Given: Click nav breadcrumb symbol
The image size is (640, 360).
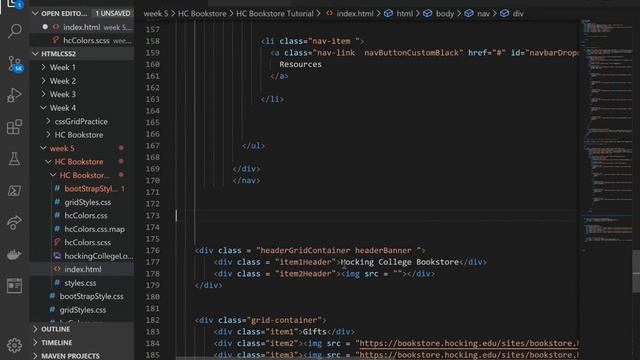Looking at the screenshot, I should click(477, 13).
